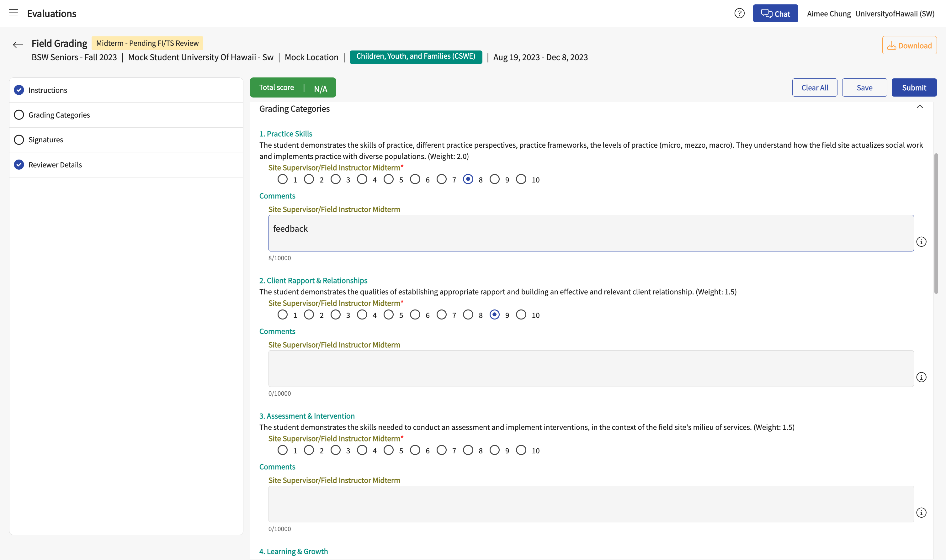Click info icon beside Client Rapport comment box

pos(921,377)
